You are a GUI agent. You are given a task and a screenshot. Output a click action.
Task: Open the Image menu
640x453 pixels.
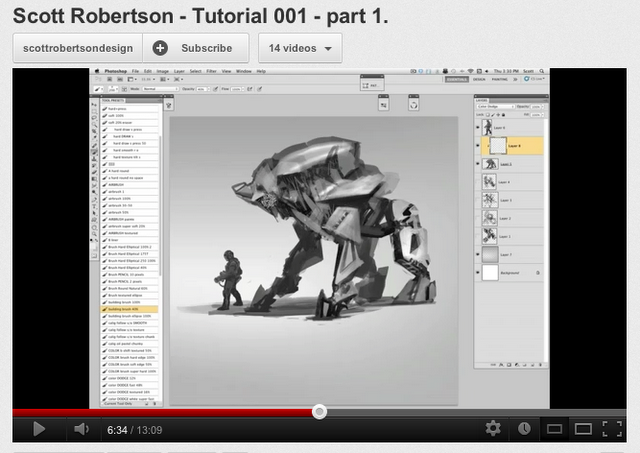point(162,71)
